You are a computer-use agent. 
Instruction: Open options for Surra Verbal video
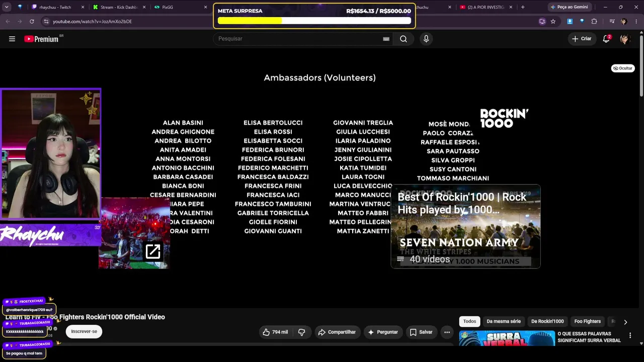pyautogui.click(x=630, y=335)
